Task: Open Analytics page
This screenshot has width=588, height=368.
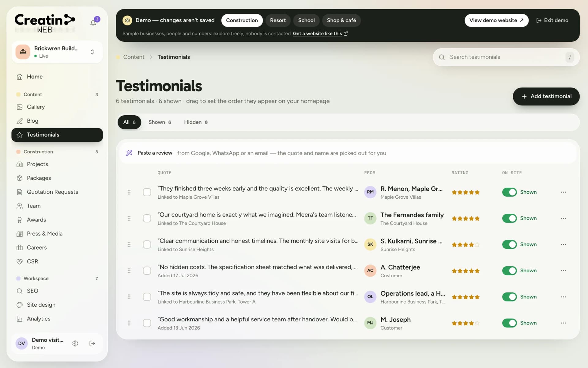Action: tap(57, 319)
